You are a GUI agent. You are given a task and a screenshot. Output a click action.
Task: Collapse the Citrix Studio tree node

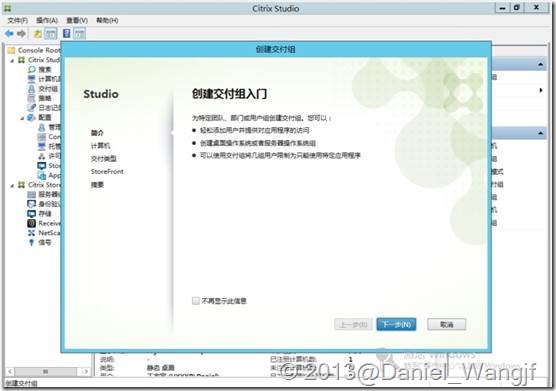12,60
